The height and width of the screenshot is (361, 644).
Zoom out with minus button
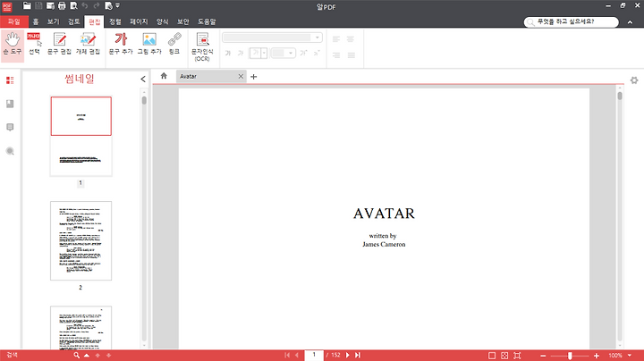pos(543,356)
